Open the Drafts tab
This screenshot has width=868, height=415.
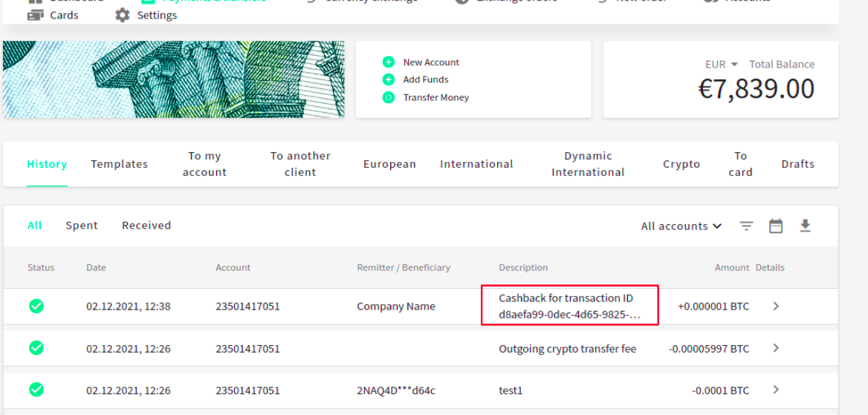797,164
